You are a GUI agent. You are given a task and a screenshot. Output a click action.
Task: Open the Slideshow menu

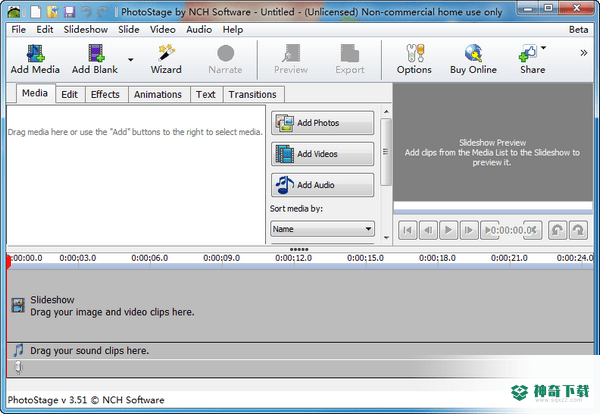point(86,29)
